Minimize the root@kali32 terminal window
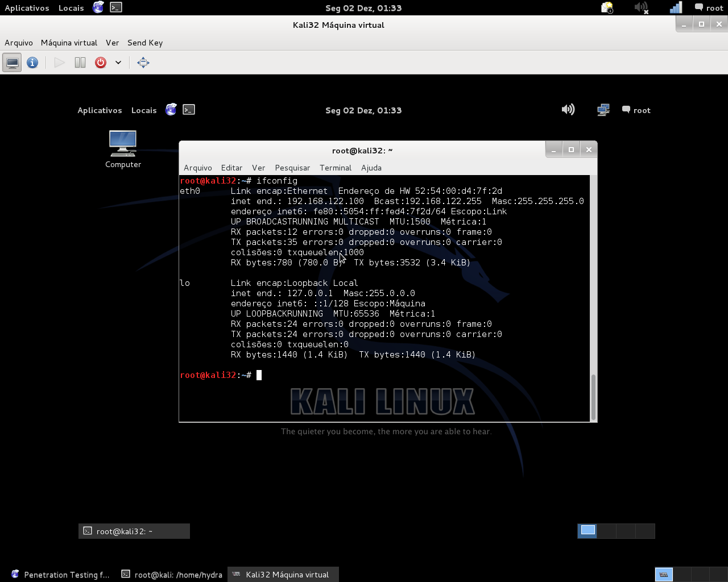The image size is (728, 582). click(x=553, y=149)
